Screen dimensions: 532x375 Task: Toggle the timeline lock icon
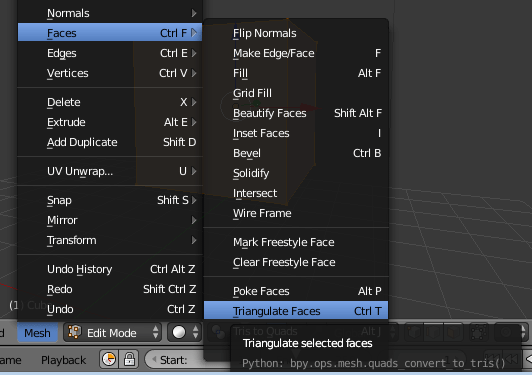tap(129, 359)
